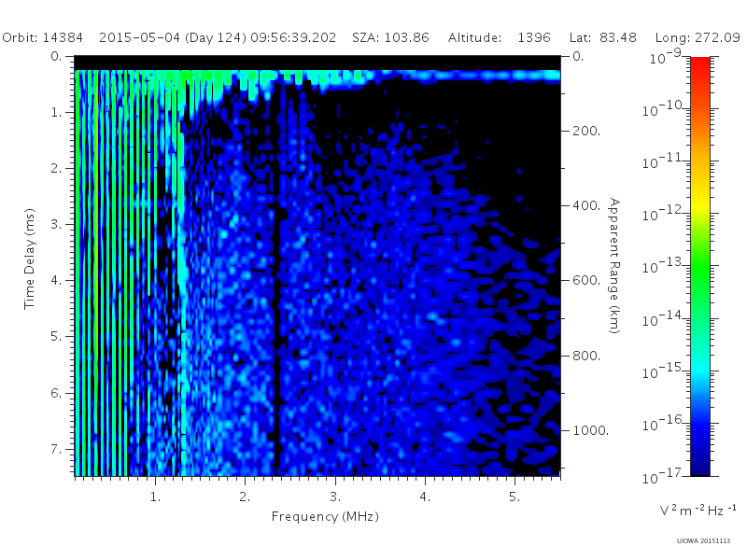Screen dimensions: 747x560
Task: Click the time delay tick label 4.
Action: pyautogui.click(x=56, y=281)
